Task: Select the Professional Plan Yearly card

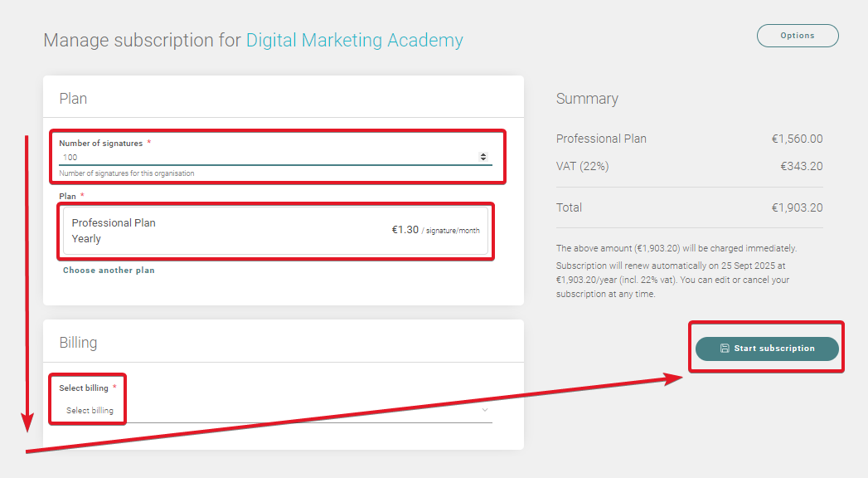Action: click(276, 231)
